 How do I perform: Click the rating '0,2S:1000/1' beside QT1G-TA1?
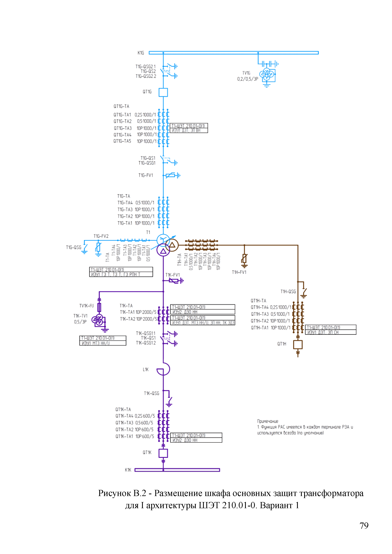pyautogui.click(x=145, y=115)
